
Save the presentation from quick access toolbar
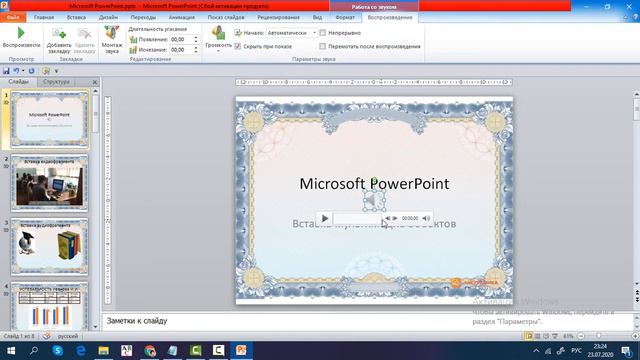pos(6,71)
